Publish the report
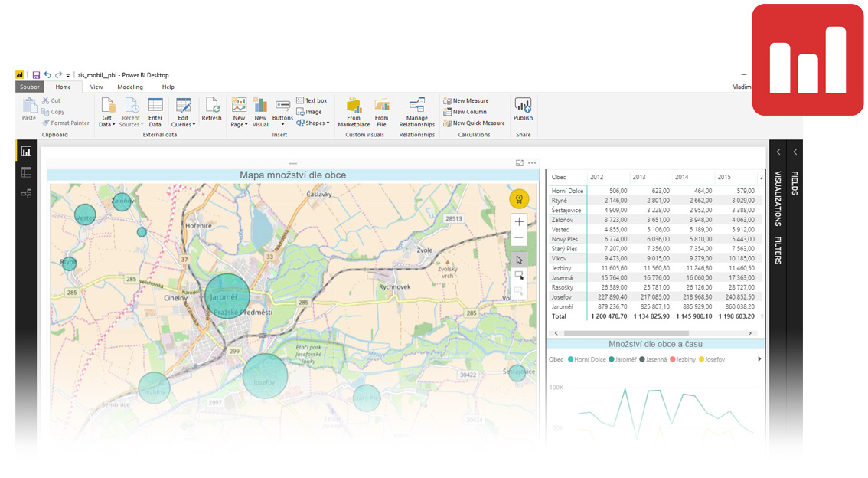 pos(523,109)
